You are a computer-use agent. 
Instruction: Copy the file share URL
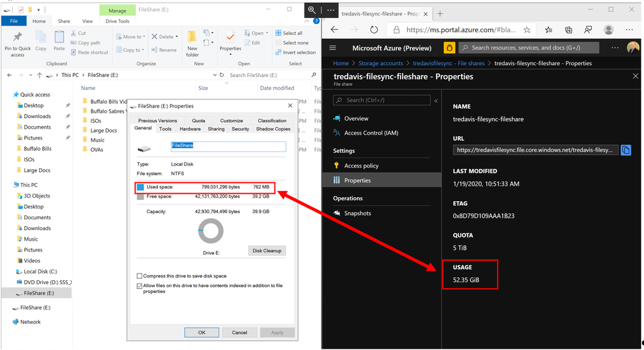pos(626,150)
